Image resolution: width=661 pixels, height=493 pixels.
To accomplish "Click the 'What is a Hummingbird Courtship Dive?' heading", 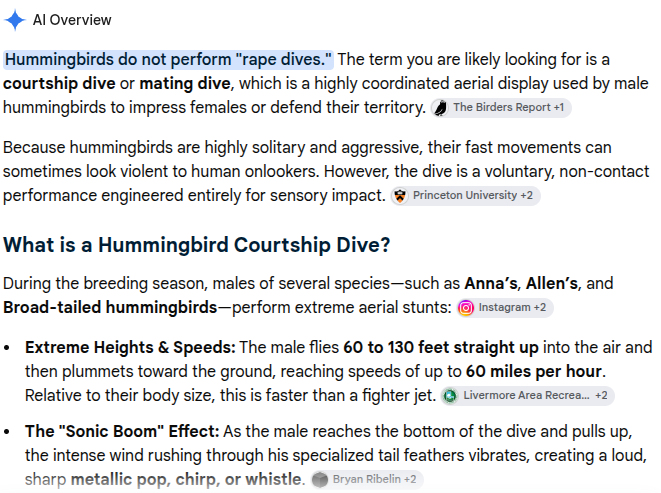I will coord(196,245).
